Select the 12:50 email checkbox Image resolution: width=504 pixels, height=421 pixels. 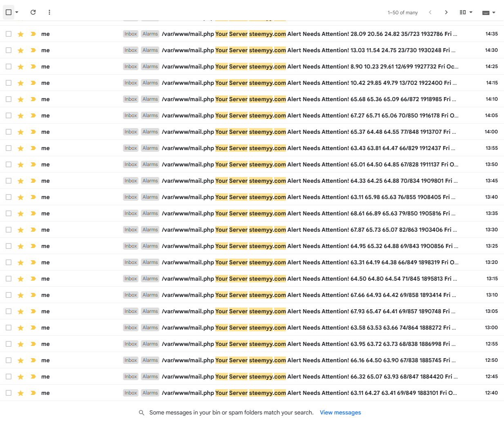click(x=9, y=360)
